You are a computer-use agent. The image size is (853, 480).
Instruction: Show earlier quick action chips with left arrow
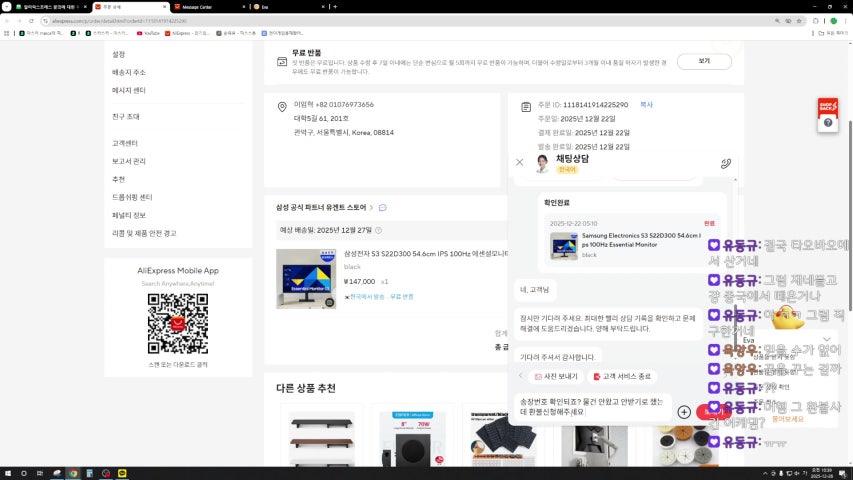click(x=521, y=376)
